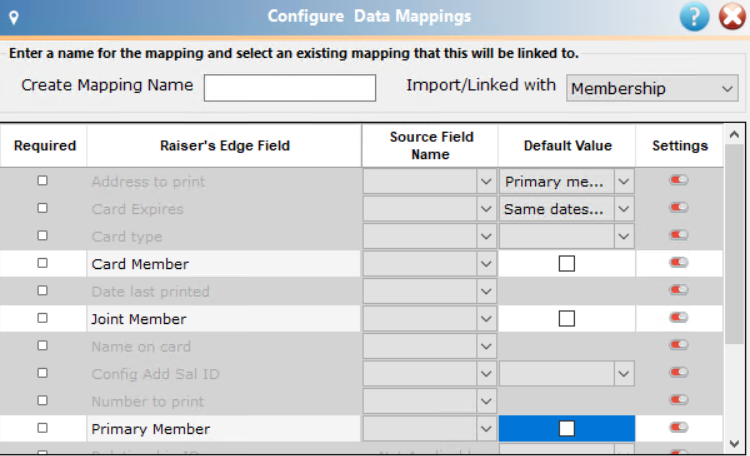
Task: Click the Source Field Name column header
Action: [430, 145]
